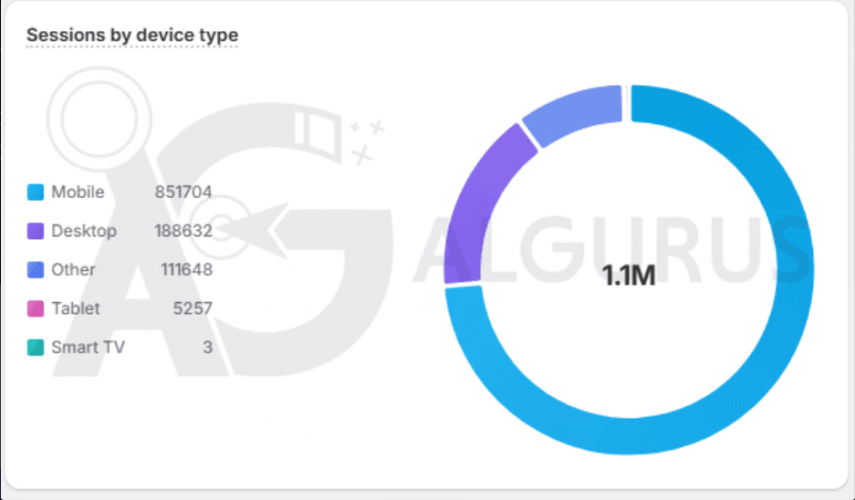Viewport: 855px width, 500px height.
Task: Click the Smart TV legend color swatch
Action: click(35, 348)
